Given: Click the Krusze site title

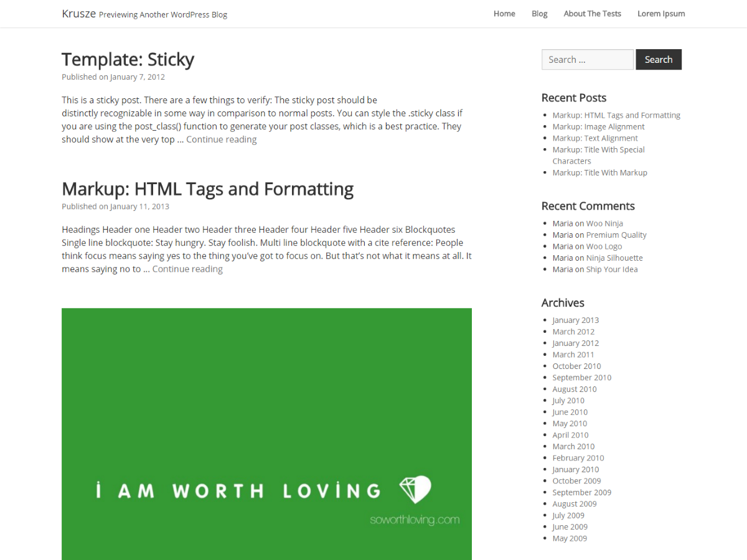Looking at the screenshot, I should coord(78,14).
